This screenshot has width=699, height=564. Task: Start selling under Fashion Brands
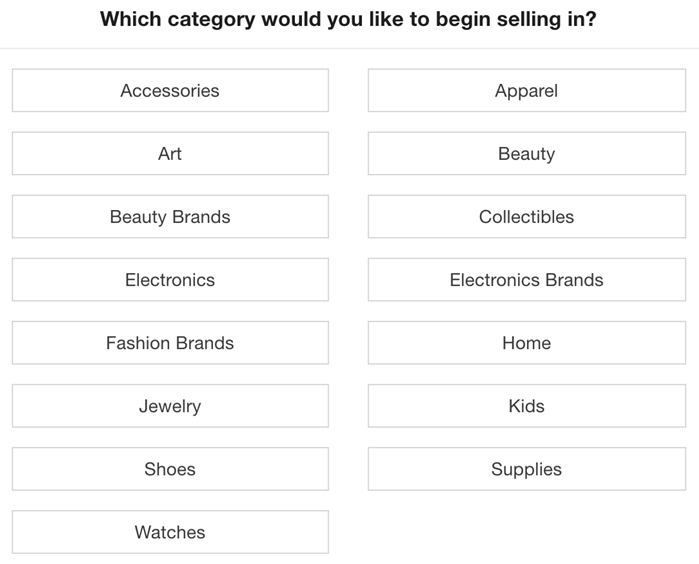point(170,343)
